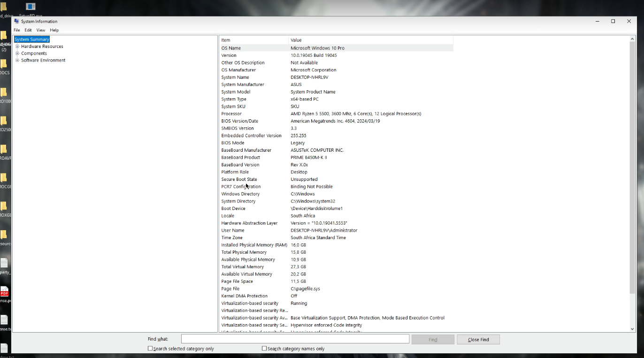Click the Find button
644x358 pixels.
433,340
